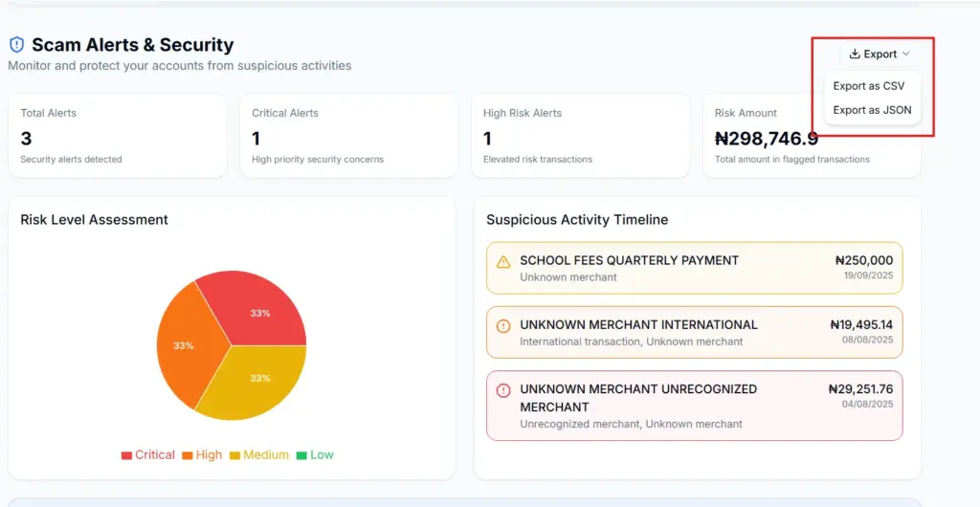The height and width of the screenshot is (507, 980).
Task: Choose Export as JSON
Action: [x=872, y=110]
